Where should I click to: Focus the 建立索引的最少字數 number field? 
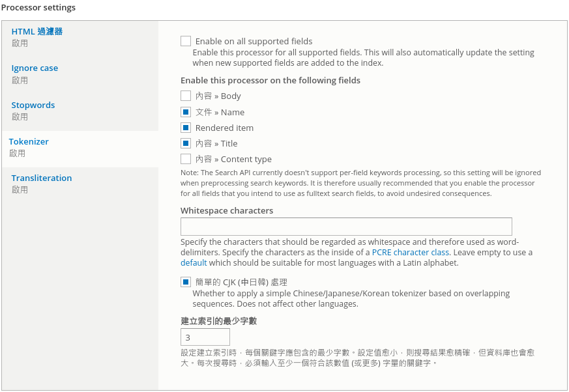point(205,337)
